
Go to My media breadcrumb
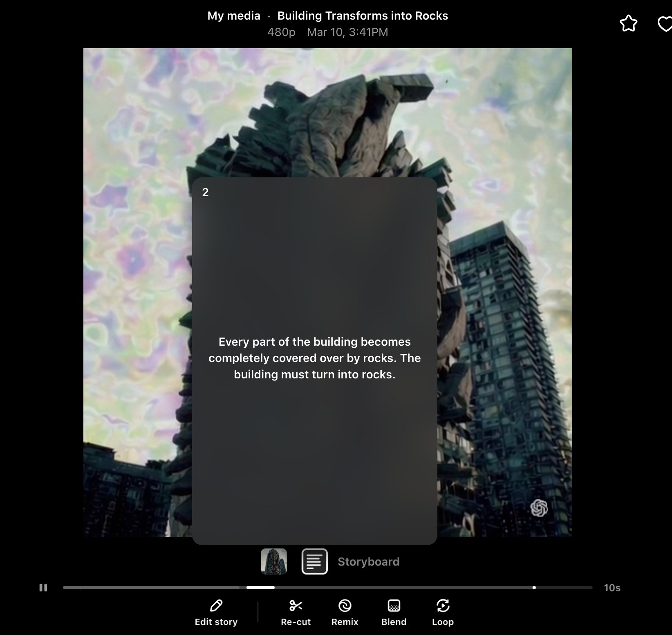click(234, 16)
